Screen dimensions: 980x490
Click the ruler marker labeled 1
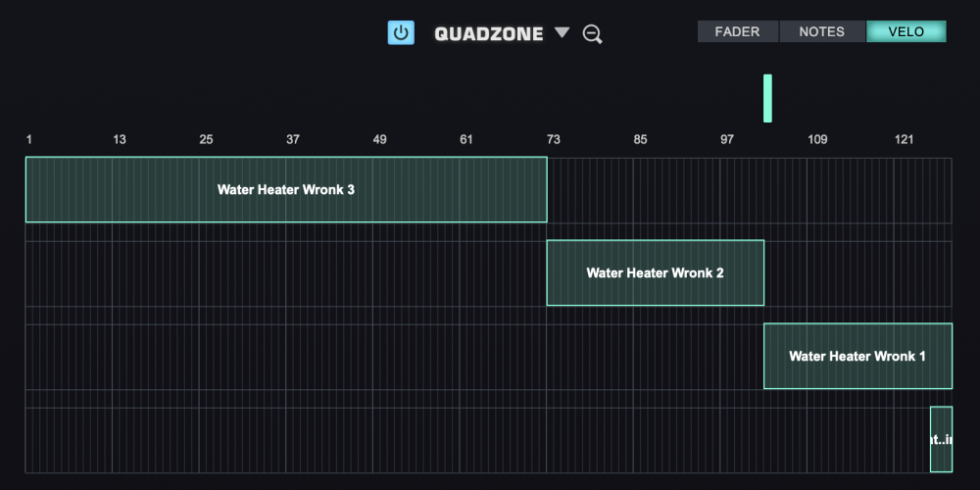[28, 139]
